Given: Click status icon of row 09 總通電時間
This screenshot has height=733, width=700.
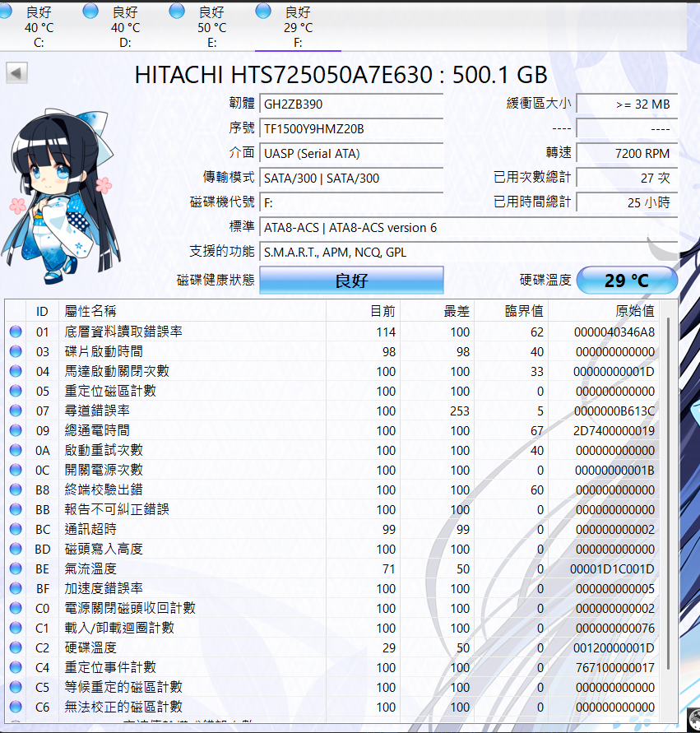Looking at the screenshot, I should pyautogui.click(x=16, y=430).
